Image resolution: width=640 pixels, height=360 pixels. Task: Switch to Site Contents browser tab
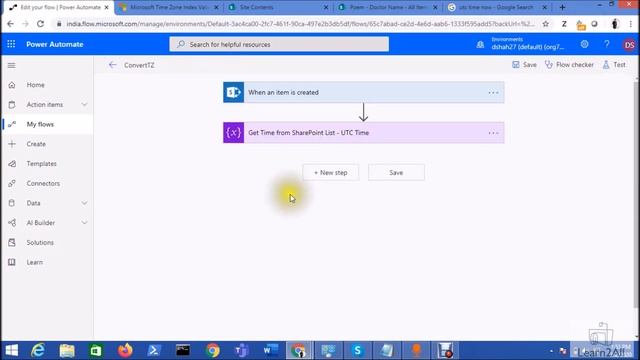click(x=278, y=7)
